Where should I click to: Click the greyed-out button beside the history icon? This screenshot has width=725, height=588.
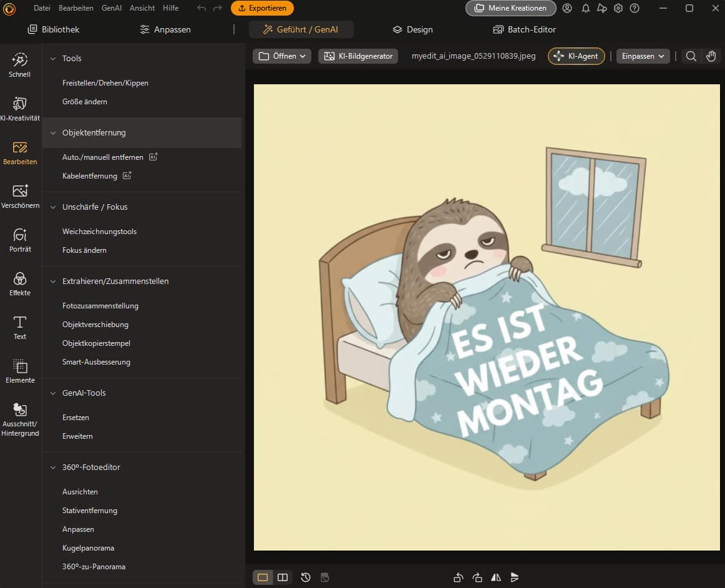click(x=325, y=577)
